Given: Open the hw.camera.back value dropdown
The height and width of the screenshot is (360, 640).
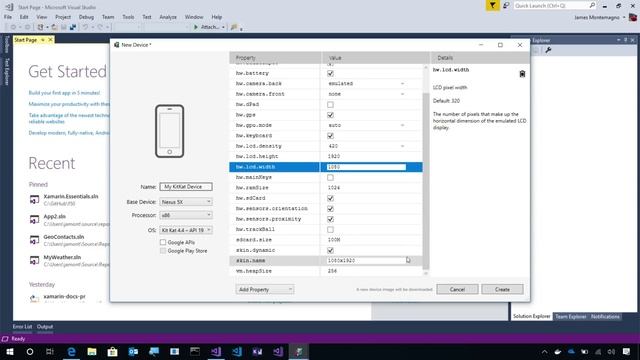Looking at the screenshot, I should point(402,84).
